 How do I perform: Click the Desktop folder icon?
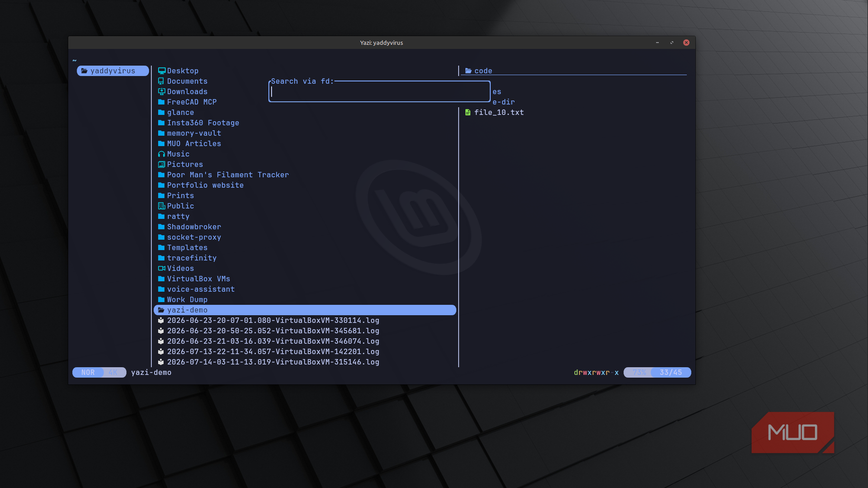(x=162, y=71)
